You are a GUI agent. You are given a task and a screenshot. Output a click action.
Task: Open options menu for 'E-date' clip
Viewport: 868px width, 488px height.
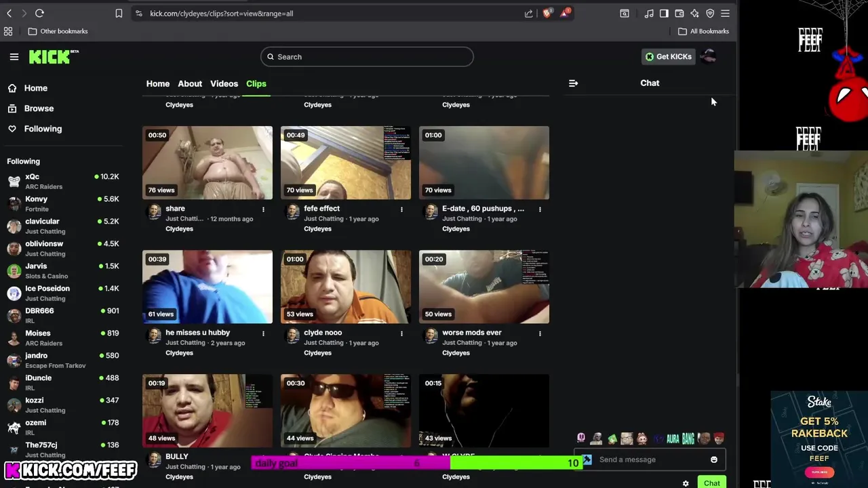coord(540,209)
